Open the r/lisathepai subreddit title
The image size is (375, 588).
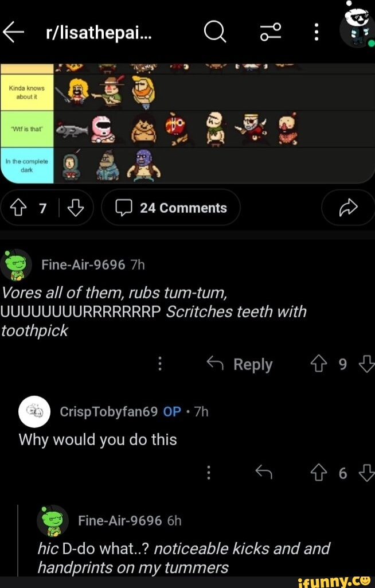pyautogui.click(x=99, y=32)
